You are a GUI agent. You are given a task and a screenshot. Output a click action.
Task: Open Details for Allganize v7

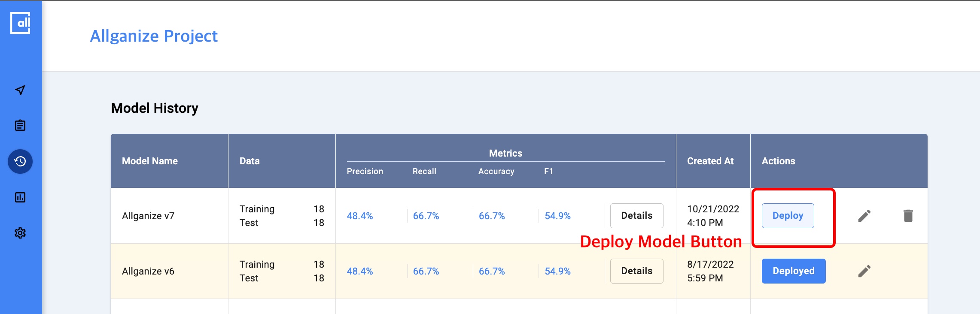pos(636,216)
